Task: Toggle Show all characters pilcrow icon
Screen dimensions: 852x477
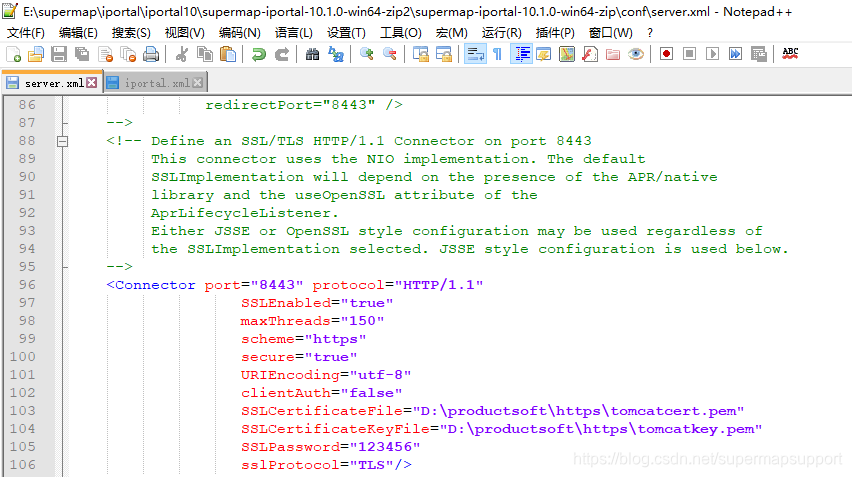Action: pos(498,54)
